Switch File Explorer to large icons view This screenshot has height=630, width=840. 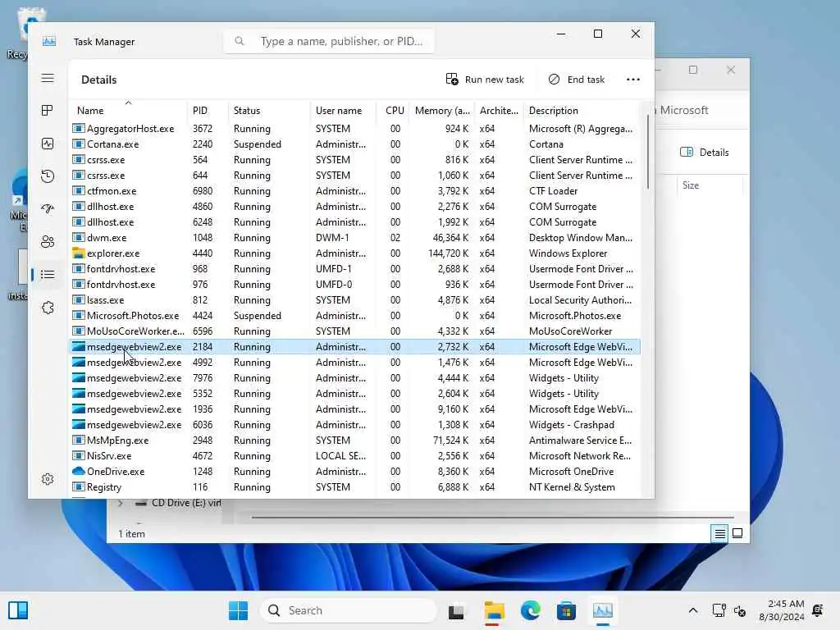(737, 533)
